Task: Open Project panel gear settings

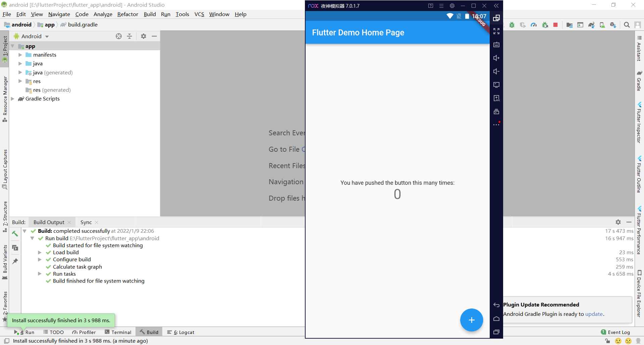Action: click(x=144, y=36)
